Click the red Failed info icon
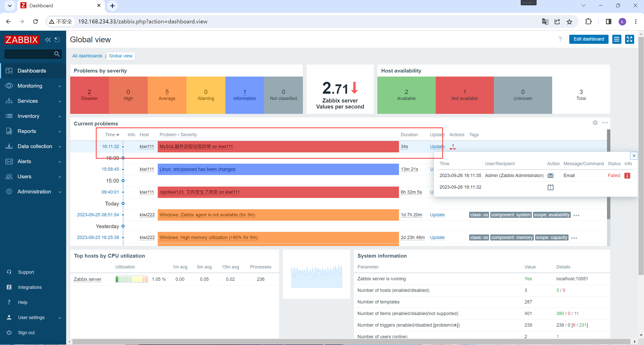Screen dimensions: 644x345 click(627, 176)
